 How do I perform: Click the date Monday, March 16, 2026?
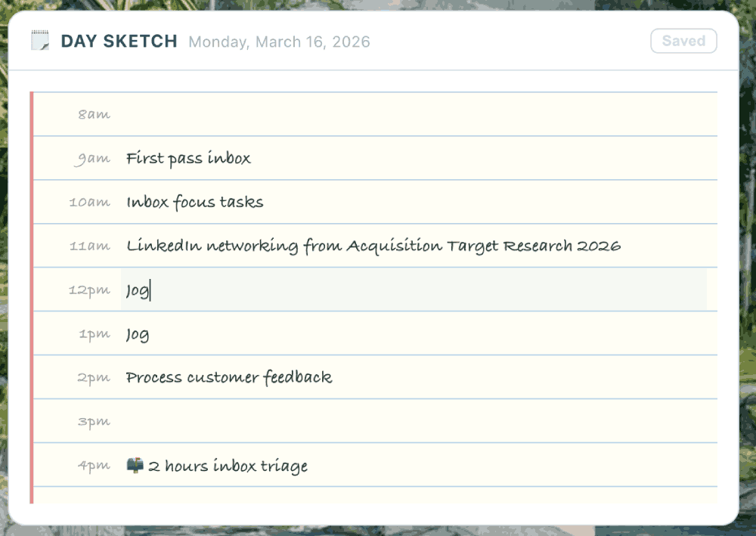tap(279, 42)
